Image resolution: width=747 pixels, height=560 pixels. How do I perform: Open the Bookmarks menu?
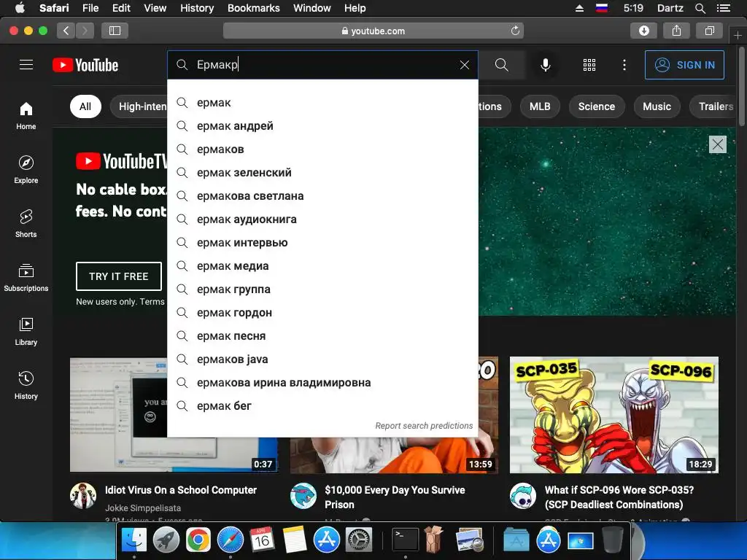coord(253,8)
